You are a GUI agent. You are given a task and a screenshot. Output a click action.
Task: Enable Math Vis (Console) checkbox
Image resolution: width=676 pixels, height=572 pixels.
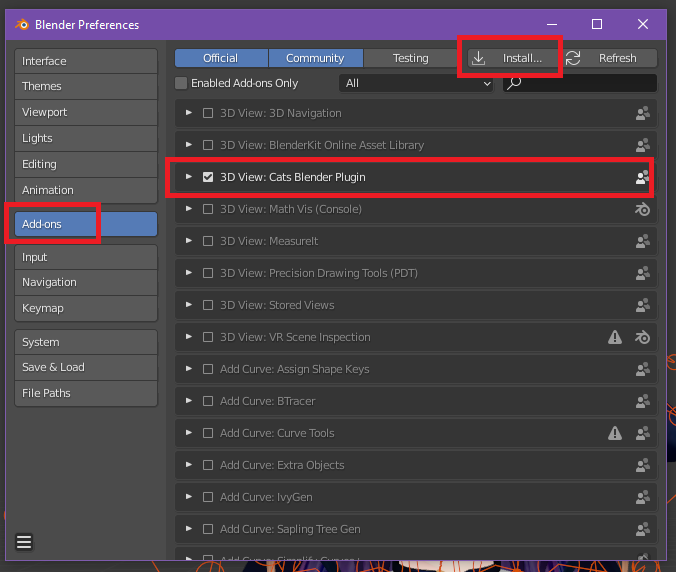[x=208, y=209]
